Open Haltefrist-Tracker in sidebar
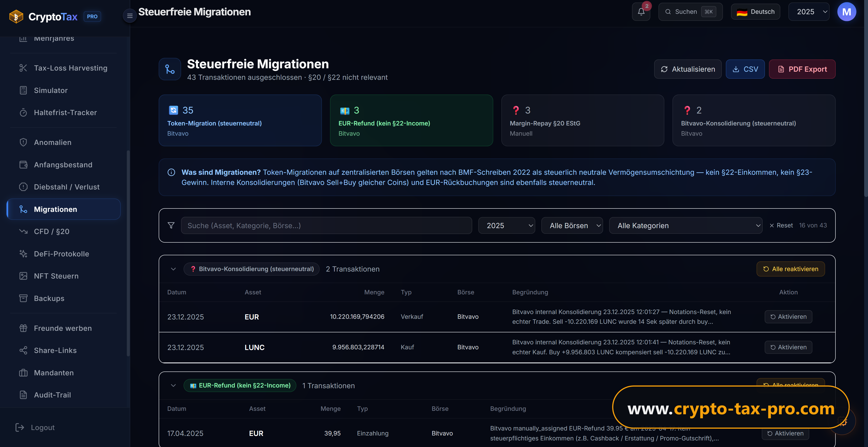868x447 pixels. click(65, 113)
